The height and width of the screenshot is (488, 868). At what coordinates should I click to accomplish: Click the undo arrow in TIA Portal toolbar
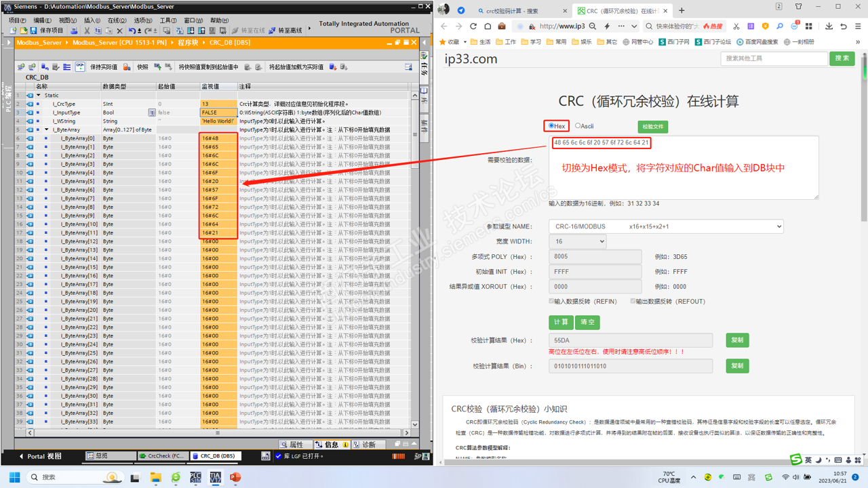click(132, 30)
